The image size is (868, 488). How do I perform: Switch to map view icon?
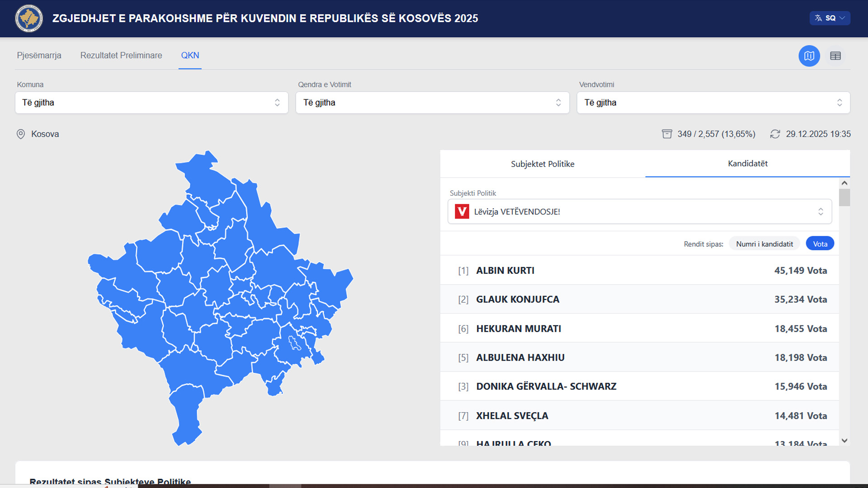tap(809, 56)
